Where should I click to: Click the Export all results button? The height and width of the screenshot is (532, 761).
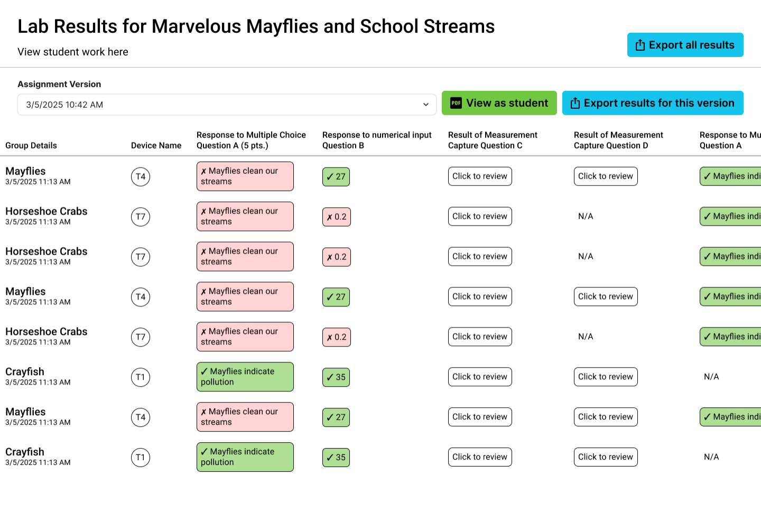pyautogui.click(x=685, y=45)
